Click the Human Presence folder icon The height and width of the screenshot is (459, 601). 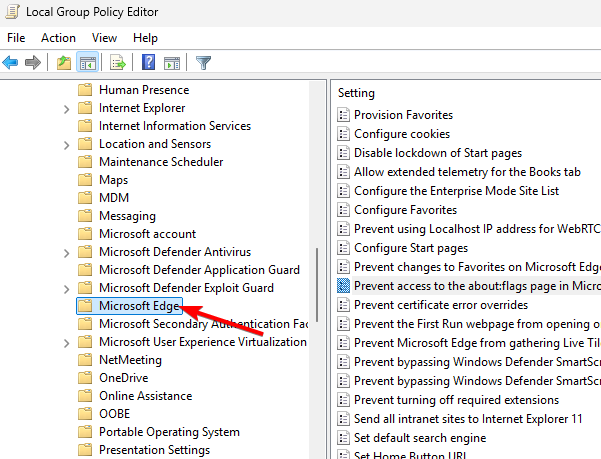click(85, 90)
